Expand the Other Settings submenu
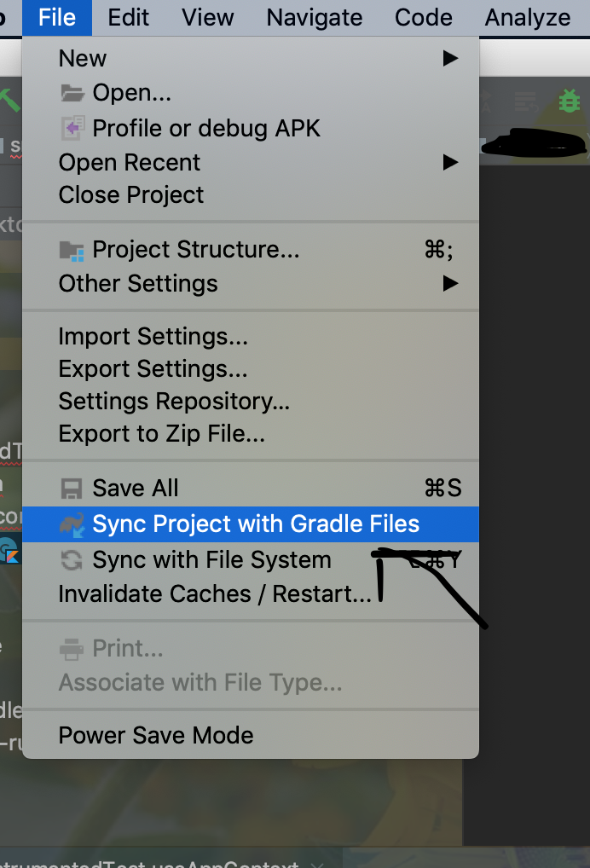The width and height of the screenshot is (590, 868). tap(449, 283)
